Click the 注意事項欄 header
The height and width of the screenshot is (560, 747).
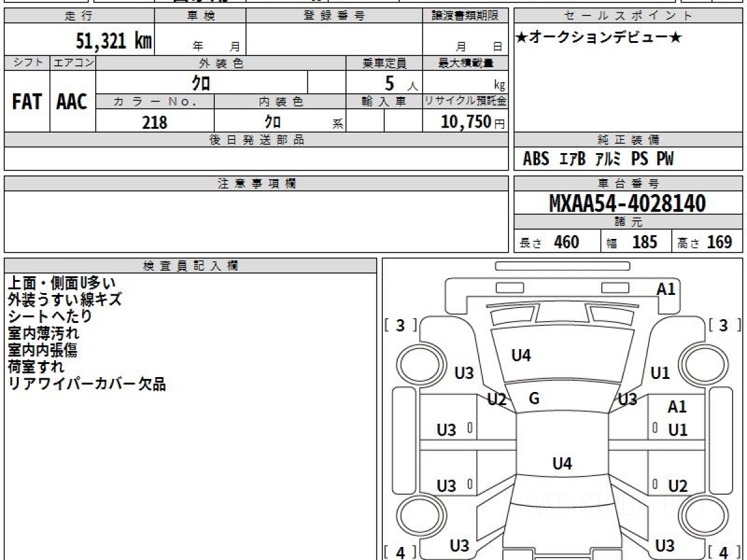click(256, 184)
